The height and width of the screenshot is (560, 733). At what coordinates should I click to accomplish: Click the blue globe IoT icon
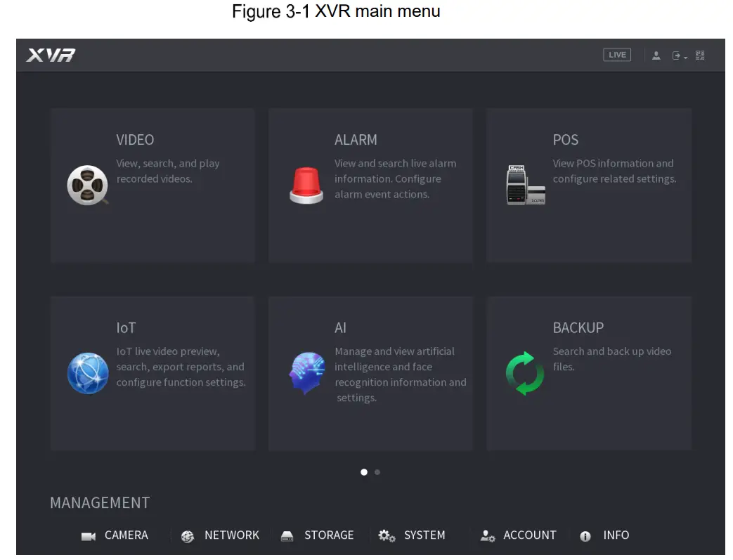pos(88,373)
